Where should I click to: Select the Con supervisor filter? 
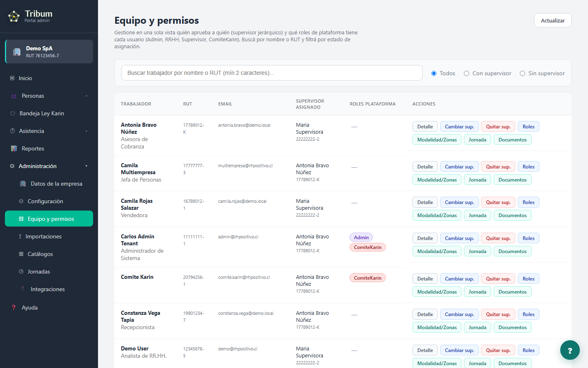coord(466,74)
